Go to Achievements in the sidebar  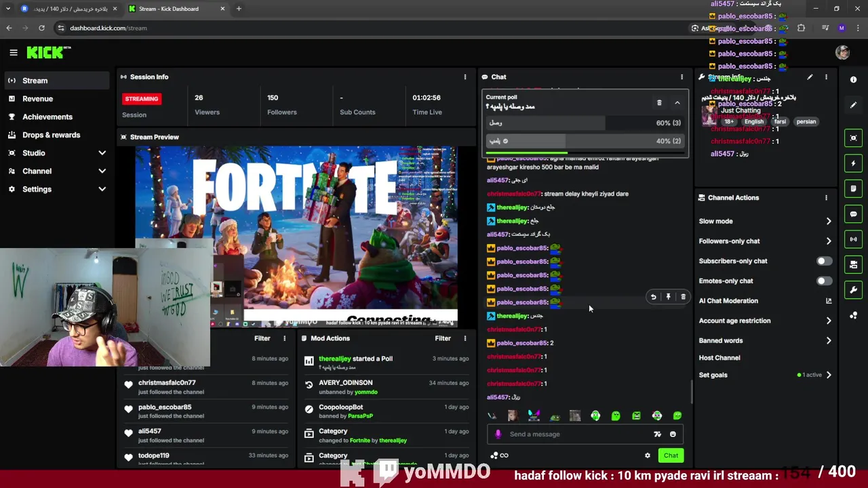(56, 117)
